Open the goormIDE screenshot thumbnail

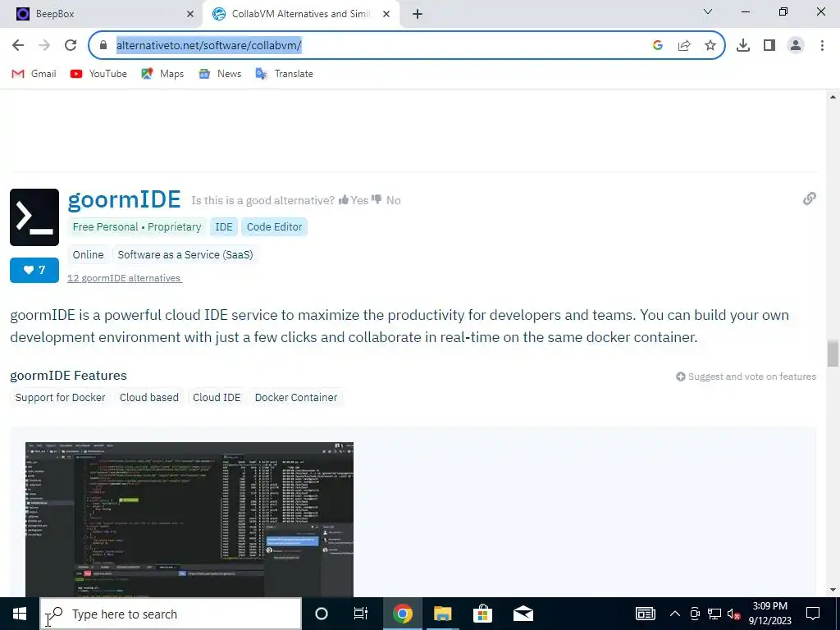189,519
